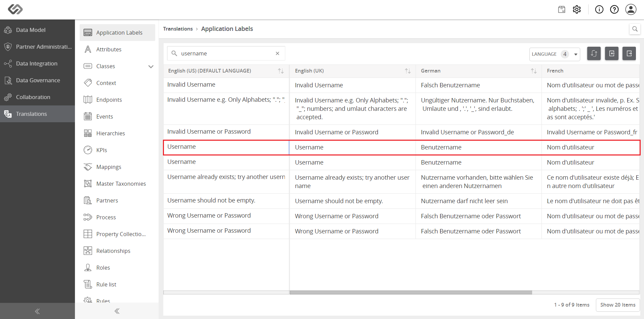
Task: Open the calendar scheduler icon in header
Action: coord(562,9)
